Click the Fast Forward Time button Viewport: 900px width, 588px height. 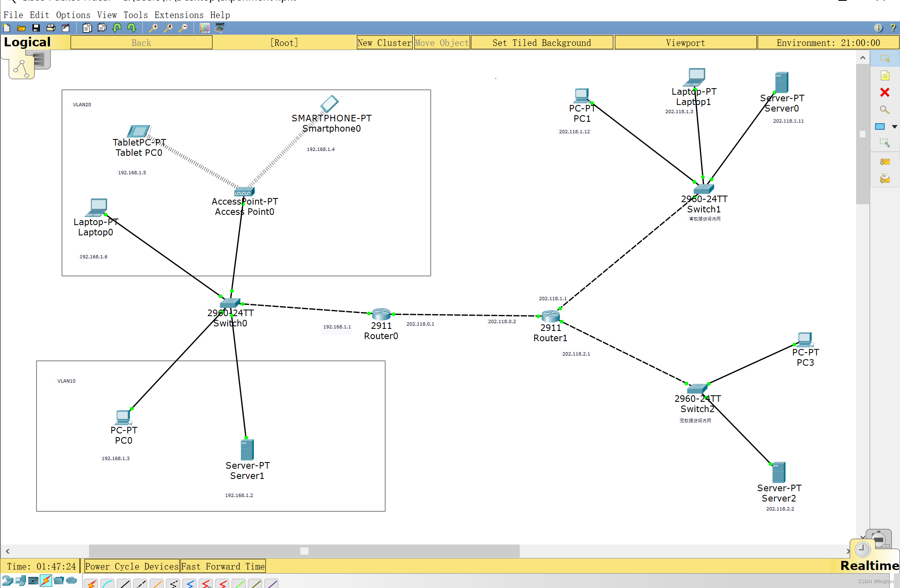tap(223, 566)
